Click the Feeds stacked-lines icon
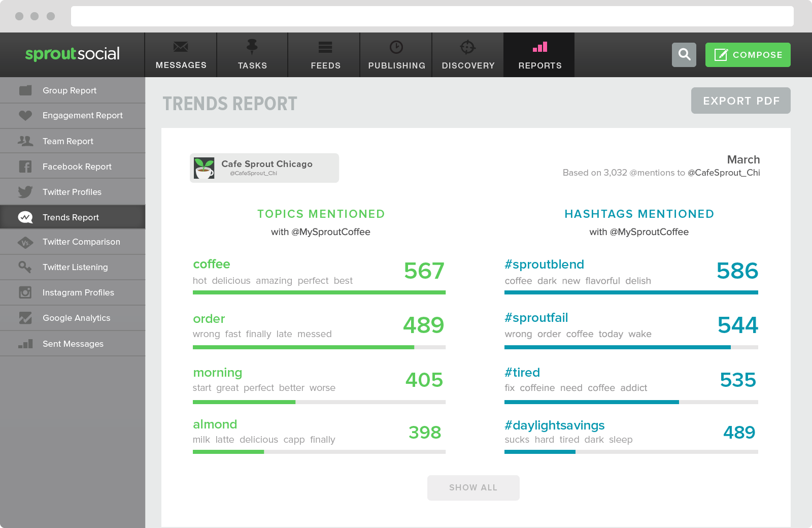 click(x=325, y=47)
